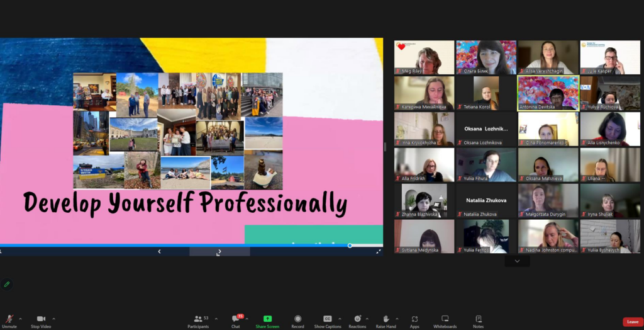Click the red Leave button
Viewport: 644px width, 330px height.
pyautogui.click(x=633, y=322)
